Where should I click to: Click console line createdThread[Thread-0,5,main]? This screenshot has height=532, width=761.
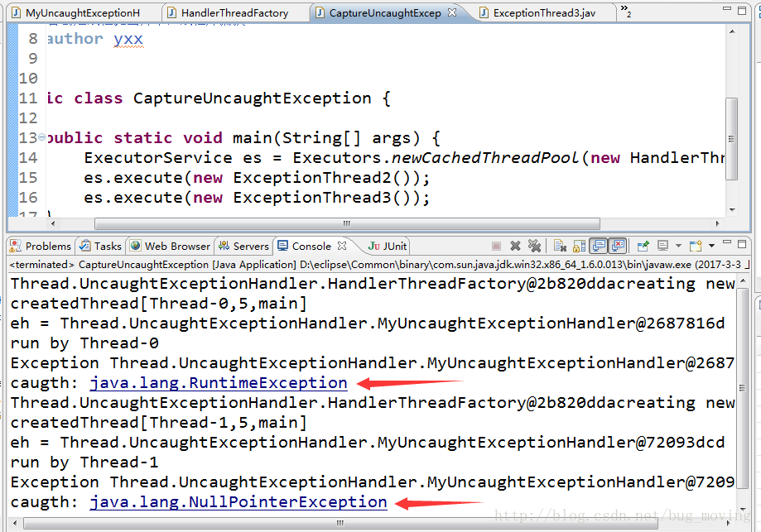point(159,304)
